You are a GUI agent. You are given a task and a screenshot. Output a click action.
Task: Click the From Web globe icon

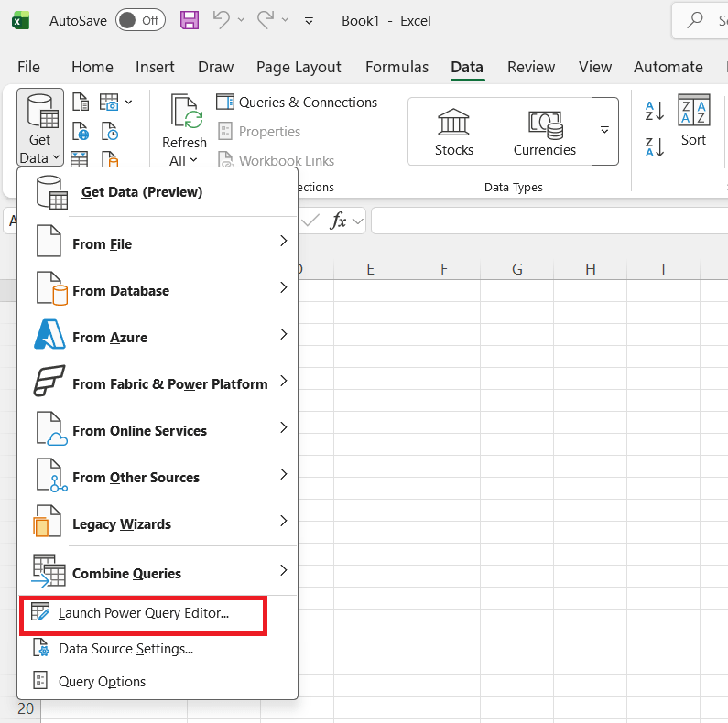(x=81, y=131)
